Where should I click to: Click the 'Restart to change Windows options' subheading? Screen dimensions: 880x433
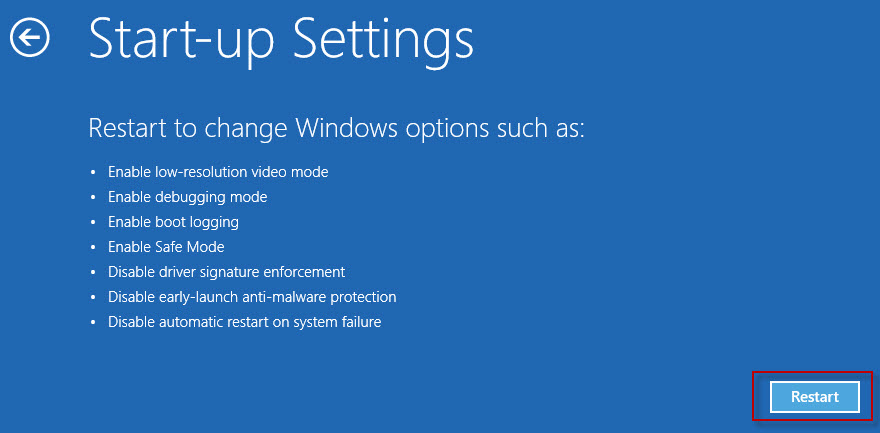click(337, 129)
